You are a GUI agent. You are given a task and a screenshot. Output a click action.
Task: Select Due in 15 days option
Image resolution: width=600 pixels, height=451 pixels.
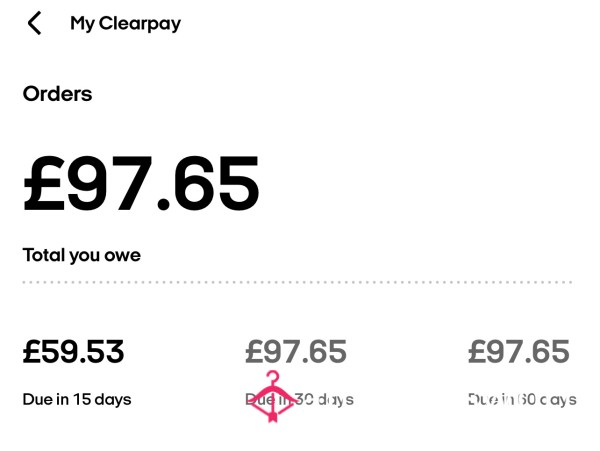pyautogui.click(x=77, y=399)
